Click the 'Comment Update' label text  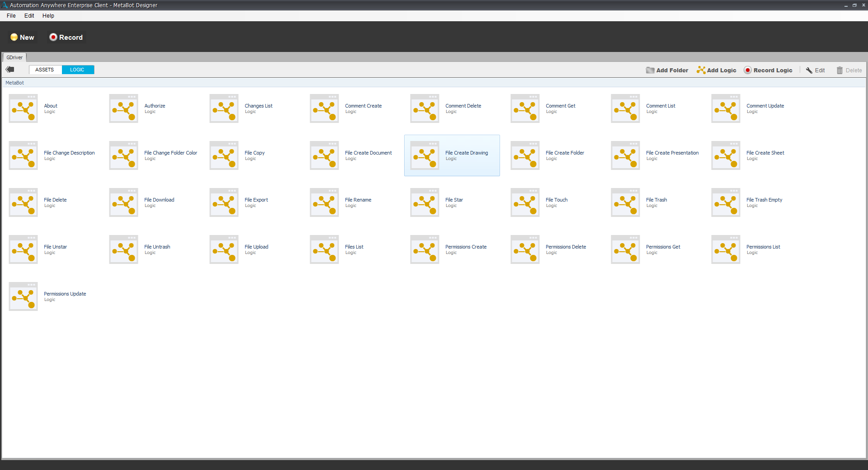(765, 106)
